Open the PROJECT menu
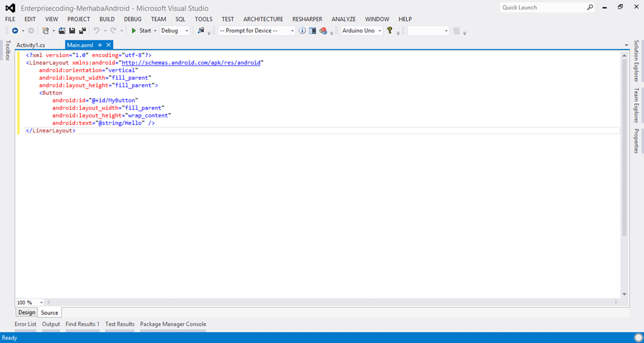The width and height of the screenshot is (644, 343). 79,19
